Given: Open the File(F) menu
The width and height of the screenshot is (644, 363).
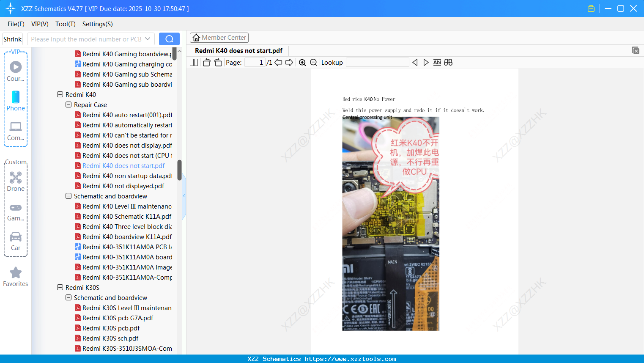Looking at the screenshot, I should click(x=16, y=24).
